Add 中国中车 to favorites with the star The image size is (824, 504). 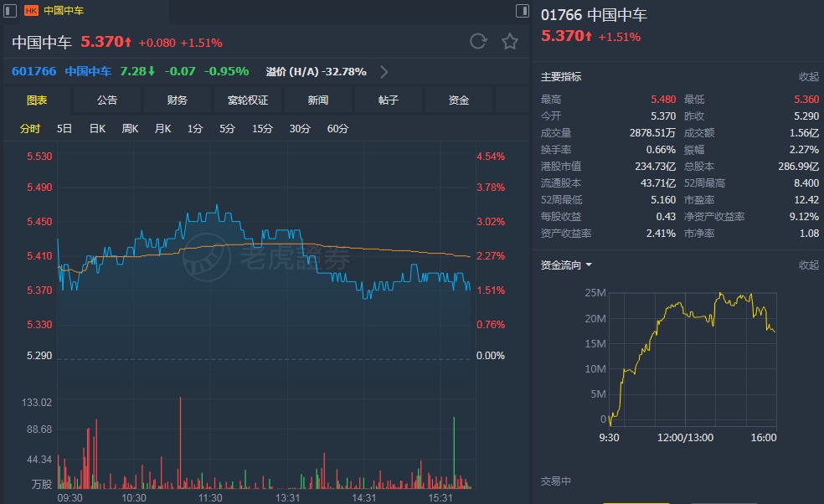click(x=509, y=41)
